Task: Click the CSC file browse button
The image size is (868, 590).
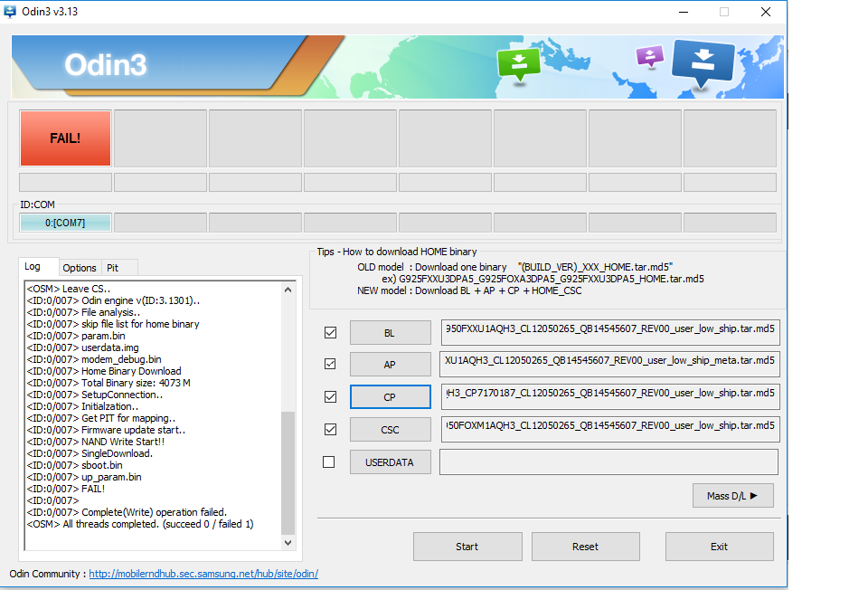Action: click(391, 430)
